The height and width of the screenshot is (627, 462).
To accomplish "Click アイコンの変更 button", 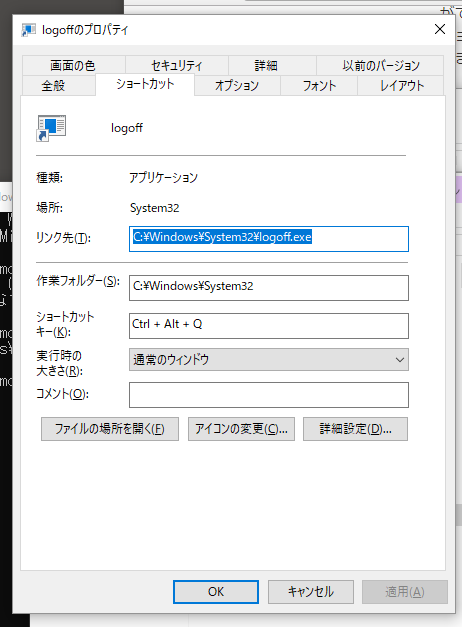I will tap(241, 429).
